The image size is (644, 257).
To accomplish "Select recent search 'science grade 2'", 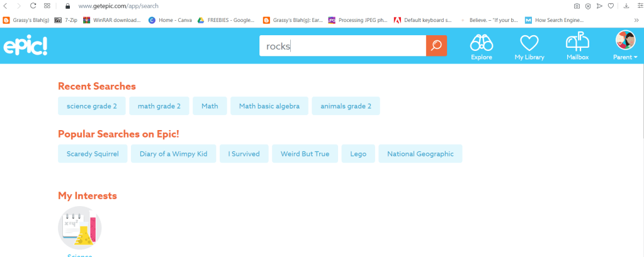I will 92,106.
